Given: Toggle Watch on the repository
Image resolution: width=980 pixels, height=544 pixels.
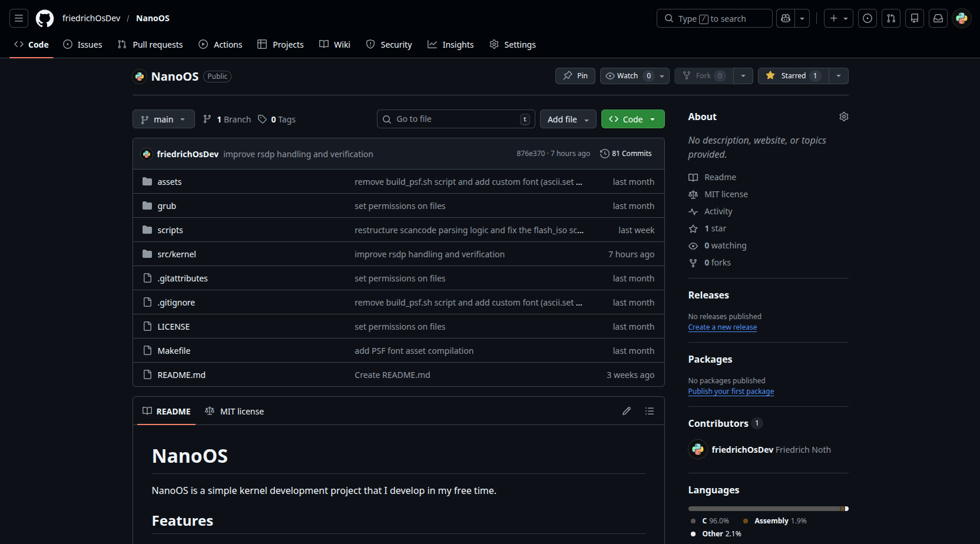Looking at the screenshot, I should point(627,76).
